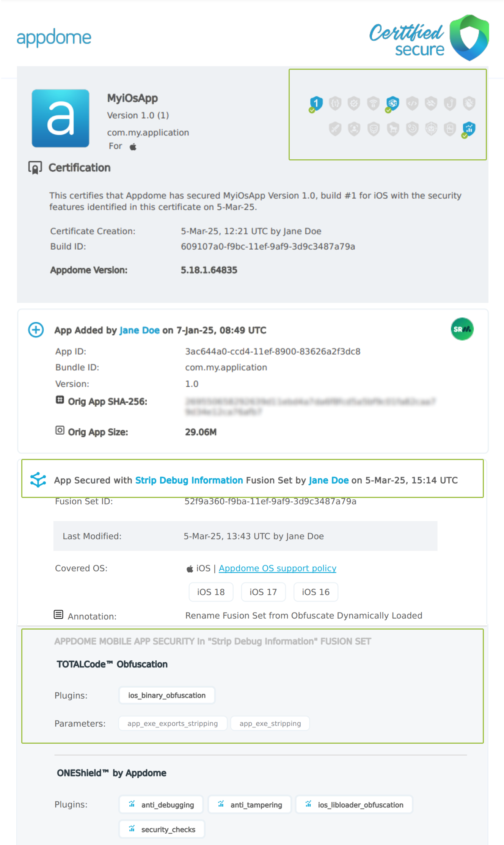This screenshot has height=845, width=504.
Task: Open the Strip Debug Information fusion set link
Action: 189,480
